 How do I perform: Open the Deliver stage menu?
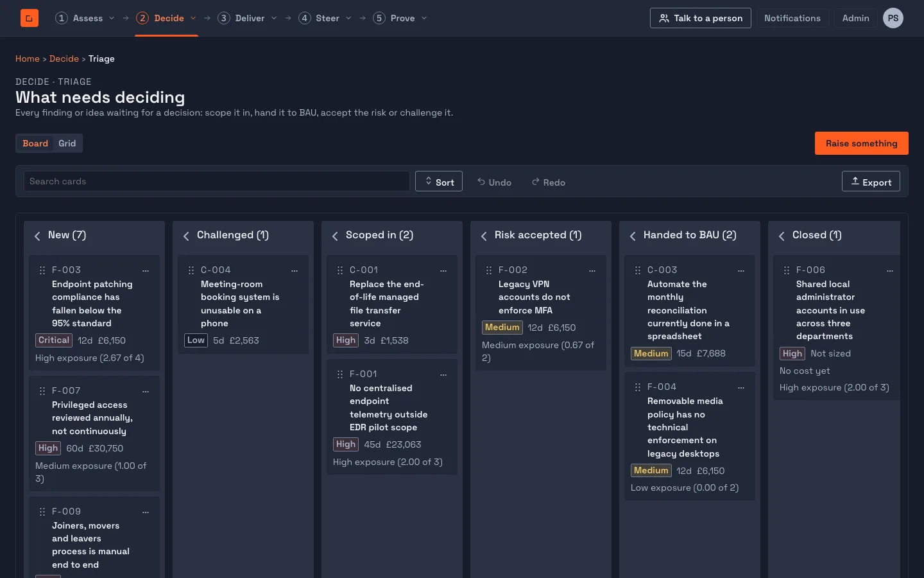pyautogui.click(x=248, y=18)
